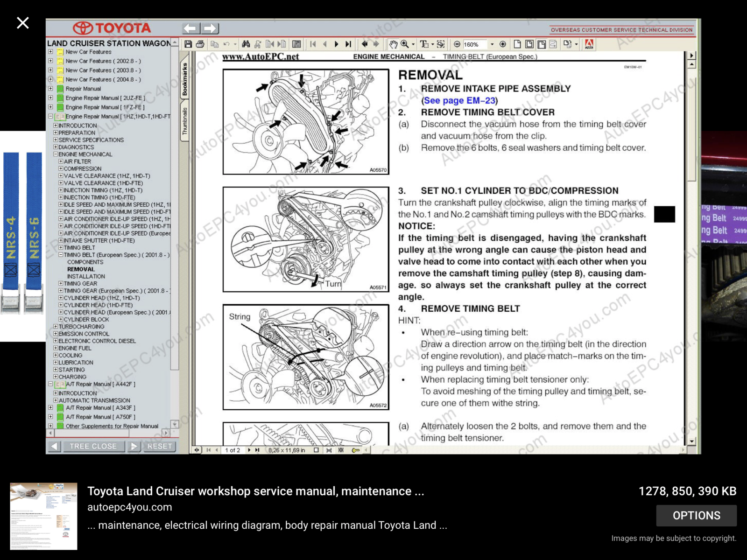This screenshot has width=747, height=560.
Task: Go to previous view with left arrow
Action: [x=365, y=44]
